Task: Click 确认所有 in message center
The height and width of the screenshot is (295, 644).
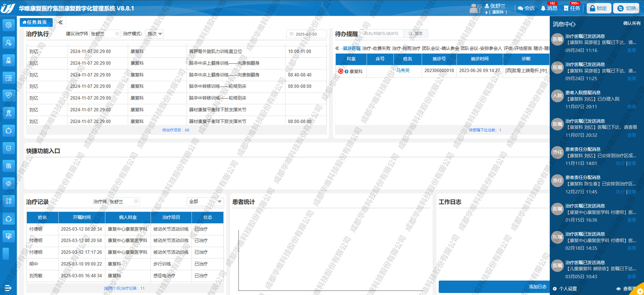Action: (x=632, y=23)
